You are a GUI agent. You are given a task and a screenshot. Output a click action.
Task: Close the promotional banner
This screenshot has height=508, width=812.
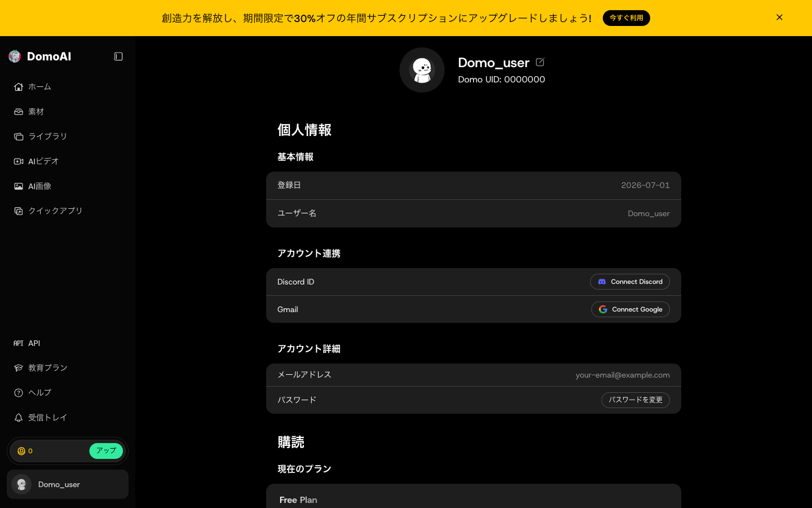point(779,17)
